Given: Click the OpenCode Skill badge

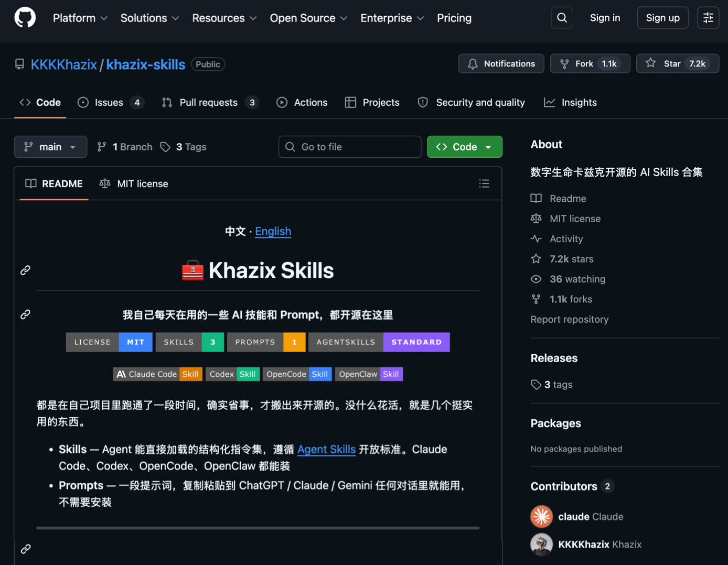Looking at the screenshot, I should pos(297,374).
